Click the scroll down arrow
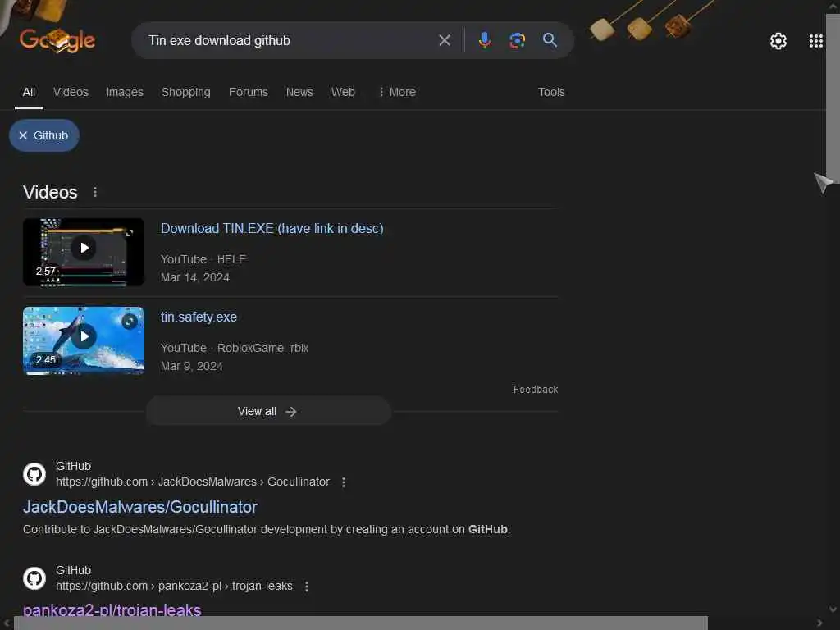Screen dimensions: 840x630 [833, 609]
